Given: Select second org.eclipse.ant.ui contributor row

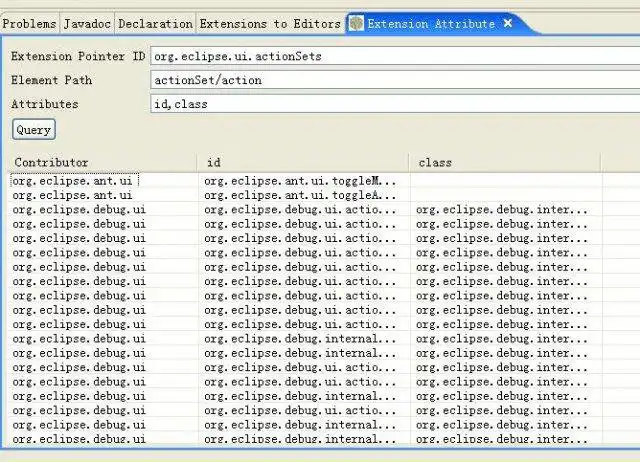Looking at the screenshot, I should (x=72, y=195).
